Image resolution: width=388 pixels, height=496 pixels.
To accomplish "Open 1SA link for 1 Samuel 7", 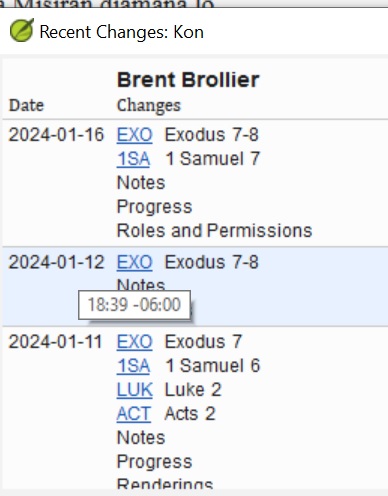I will [134, 159].
